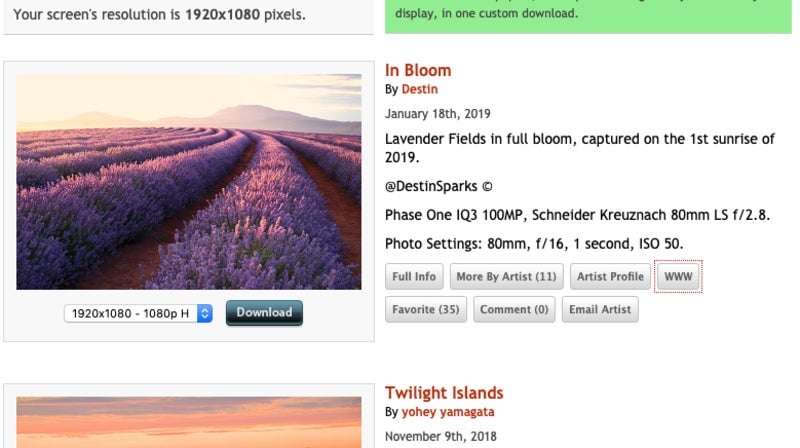View More By Artist (11)
Screen dimensions: 800x448
[x=506, y=277]
